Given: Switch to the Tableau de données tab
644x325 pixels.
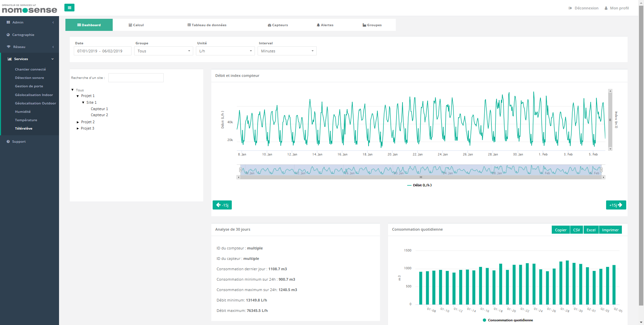Looking at the screenshot, I should click(x=207, y=25).
